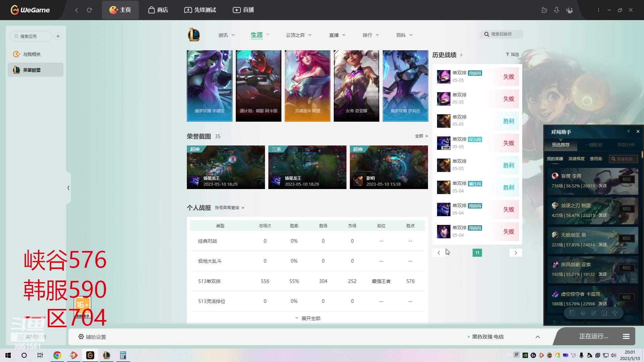Screen dimensions: 644x362
Task: Open 源计划:暗影 阿卡丽 skin card
Action: (x=259, y=86)
